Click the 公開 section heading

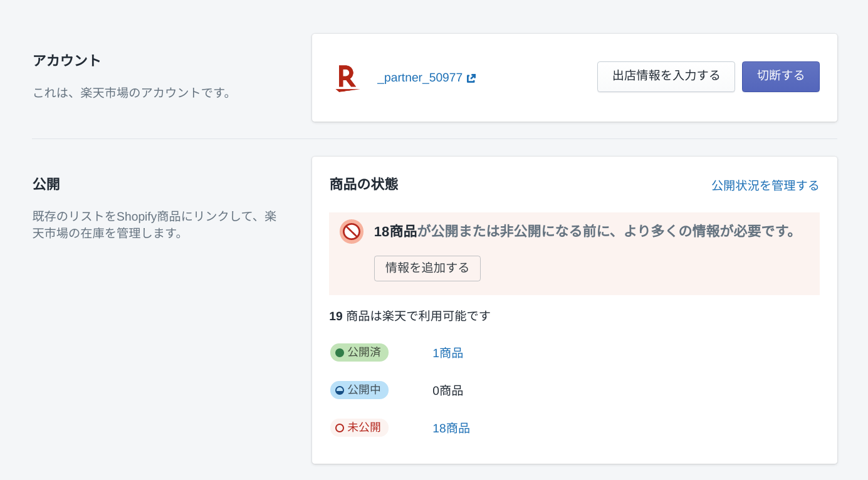[46, 184]
